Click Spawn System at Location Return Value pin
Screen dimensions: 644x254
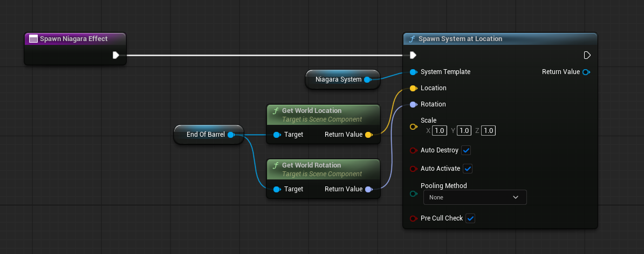point(586,72)
